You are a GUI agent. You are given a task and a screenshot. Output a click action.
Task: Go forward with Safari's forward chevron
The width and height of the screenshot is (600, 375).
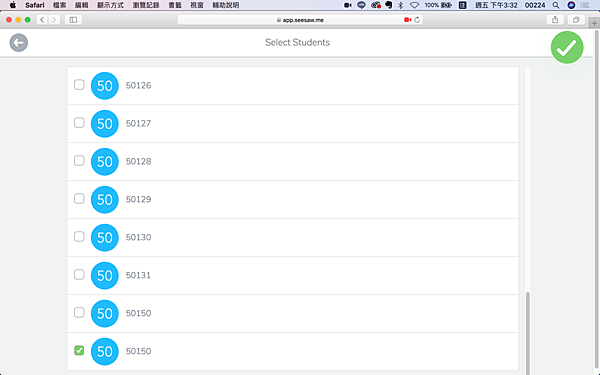[54, 20]
